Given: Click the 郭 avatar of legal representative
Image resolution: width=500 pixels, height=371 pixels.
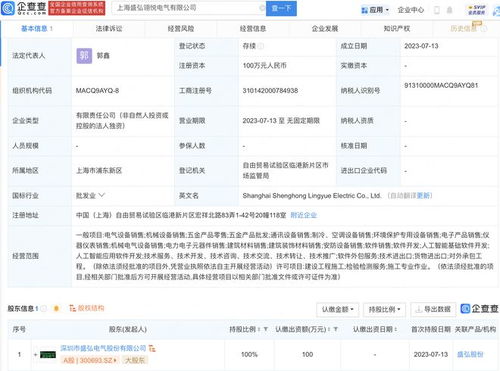Looking at the screenshot, I should pyautogui.click(x=84, y=56).
